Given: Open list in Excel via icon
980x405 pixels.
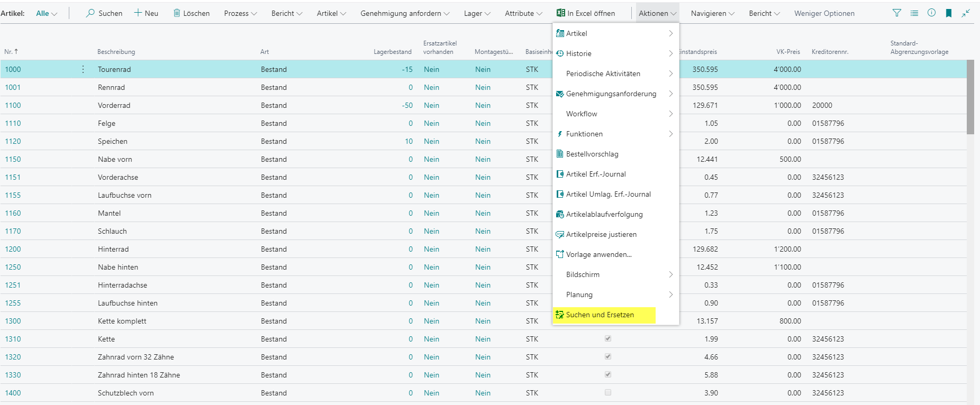Looking at the screenshot, I should (561, 13).
